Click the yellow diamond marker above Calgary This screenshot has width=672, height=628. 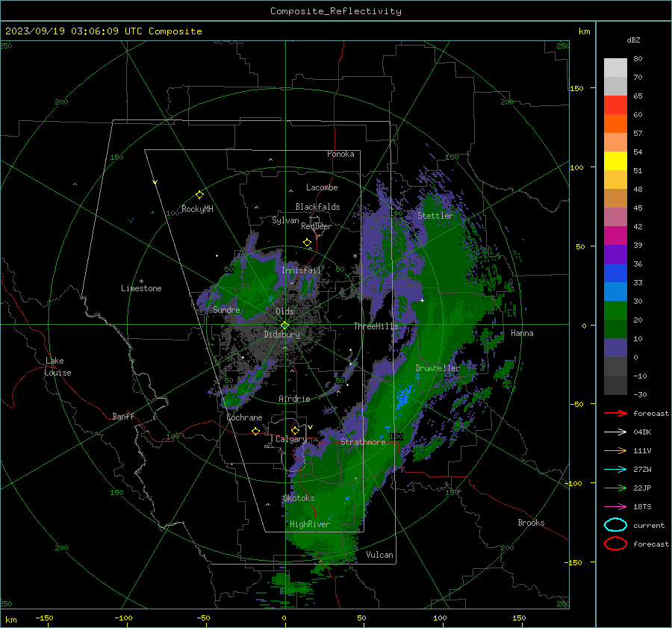pos(295,430)
